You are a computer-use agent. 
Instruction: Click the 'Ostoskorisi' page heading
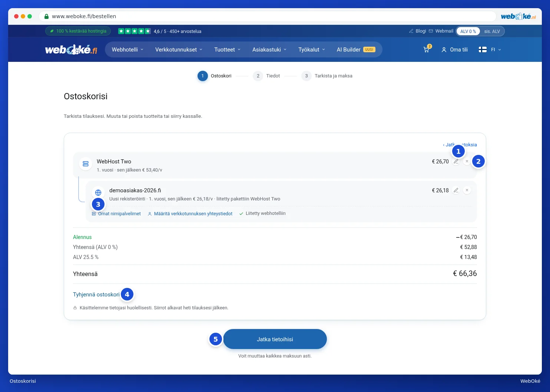[86, 96]
